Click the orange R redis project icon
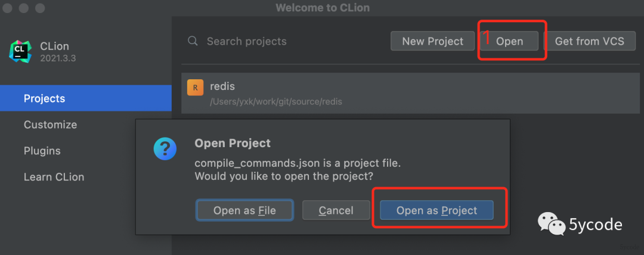Image resolution: width=644 pixels, height=255 pixels. point(195,87)
